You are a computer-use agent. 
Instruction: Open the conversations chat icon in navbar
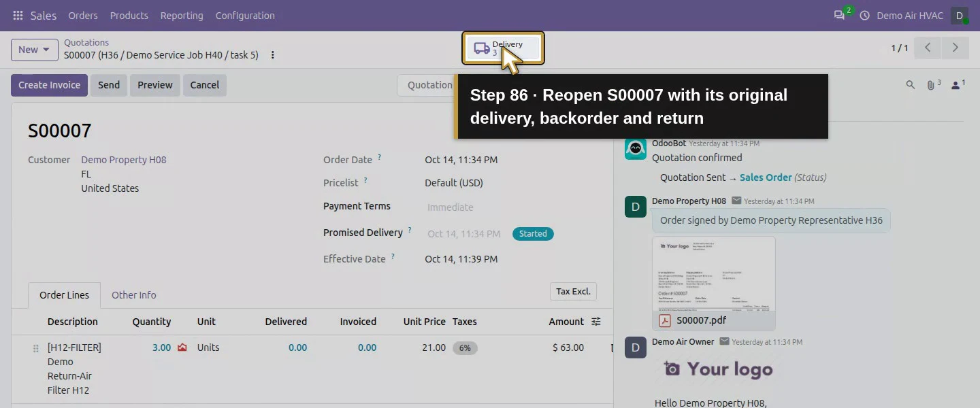click(839, 16)
